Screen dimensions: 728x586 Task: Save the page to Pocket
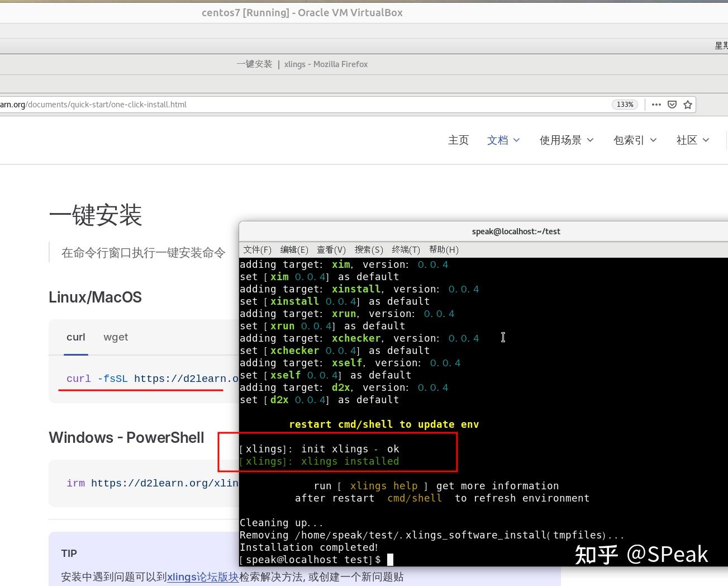672,105
